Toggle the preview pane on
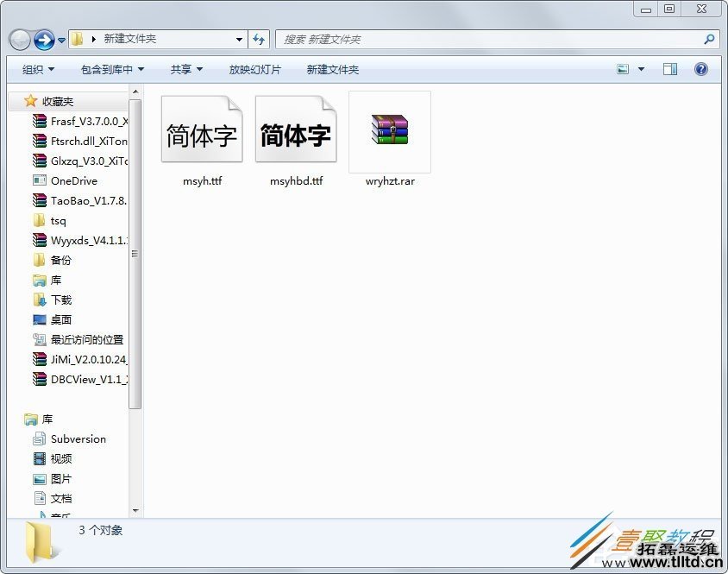Viewport: 728px width, 574px height. pos(670,68)
